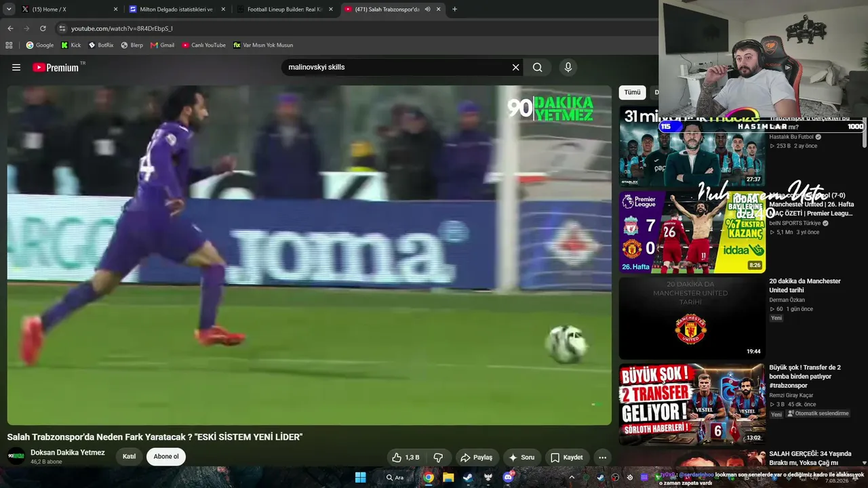Screen dimensions: 868x488
Task: Save video with Kaydet button
Action: point(567,457)
